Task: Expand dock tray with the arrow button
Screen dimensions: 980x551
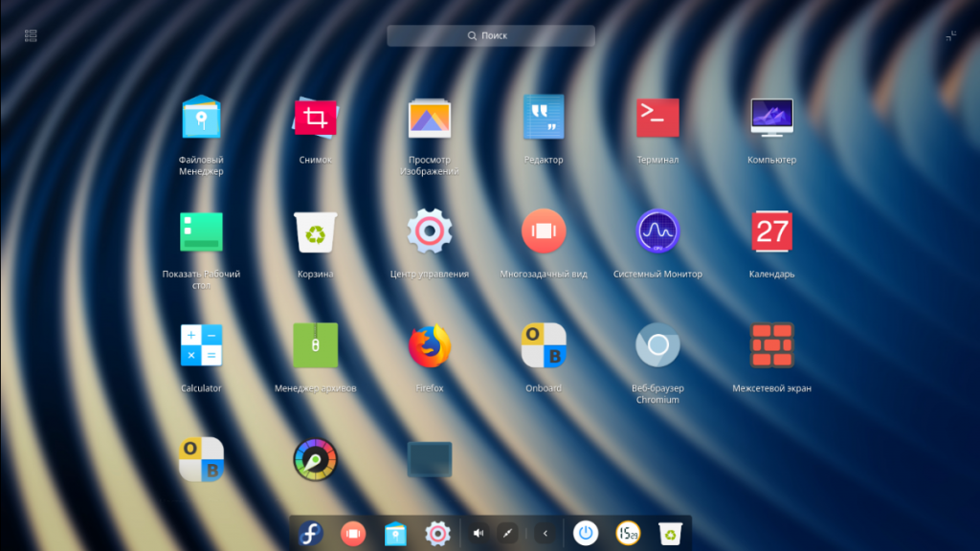Action: tap(546, 533)
